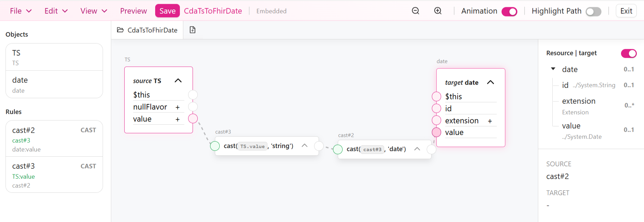Click the zoom in magnifier icon
644x222 pixels.
click(438, 11)
